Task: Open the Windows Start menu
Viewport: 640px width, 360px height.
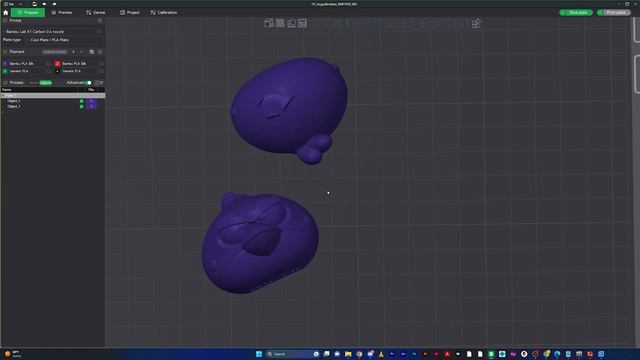Action: pyautogui.click(x=259, y=354)
